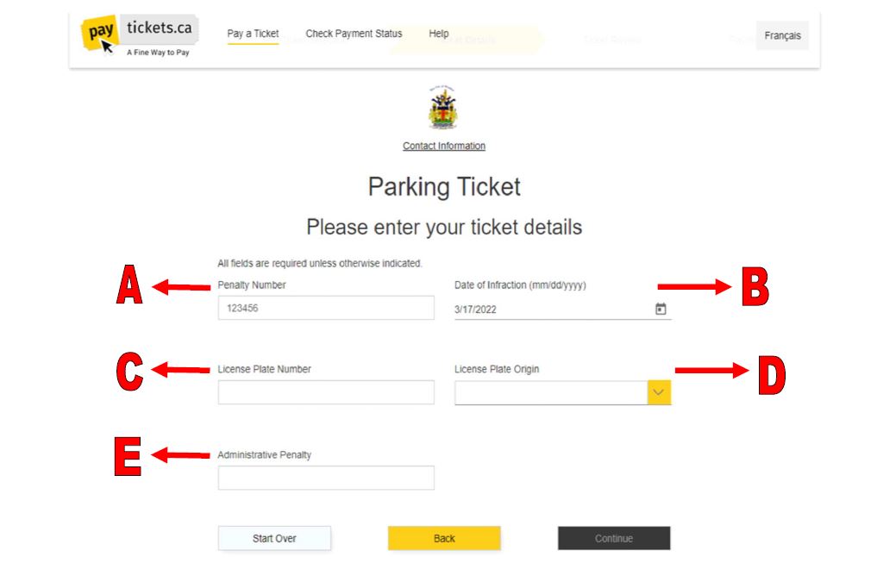Click the yellow Back button
The height and width of the screenshot is (588, 896).
coord(444,538)
